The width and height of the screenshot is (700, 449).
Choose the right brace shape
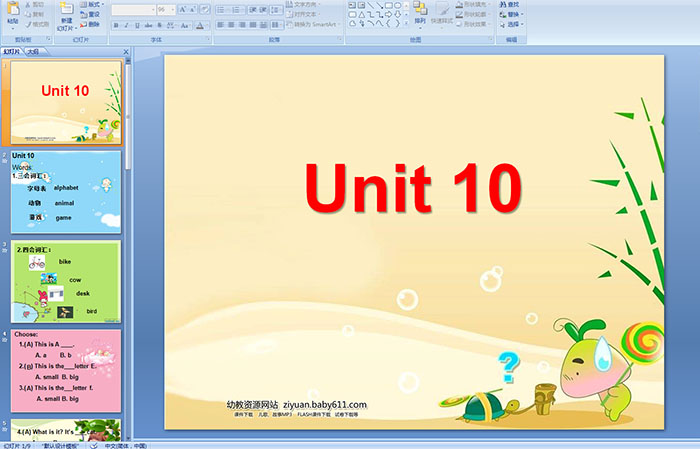coord(397,24)
